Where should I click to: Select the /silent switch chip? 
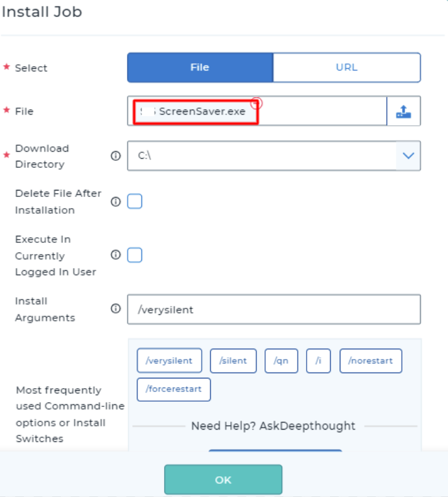coord(233,361)
